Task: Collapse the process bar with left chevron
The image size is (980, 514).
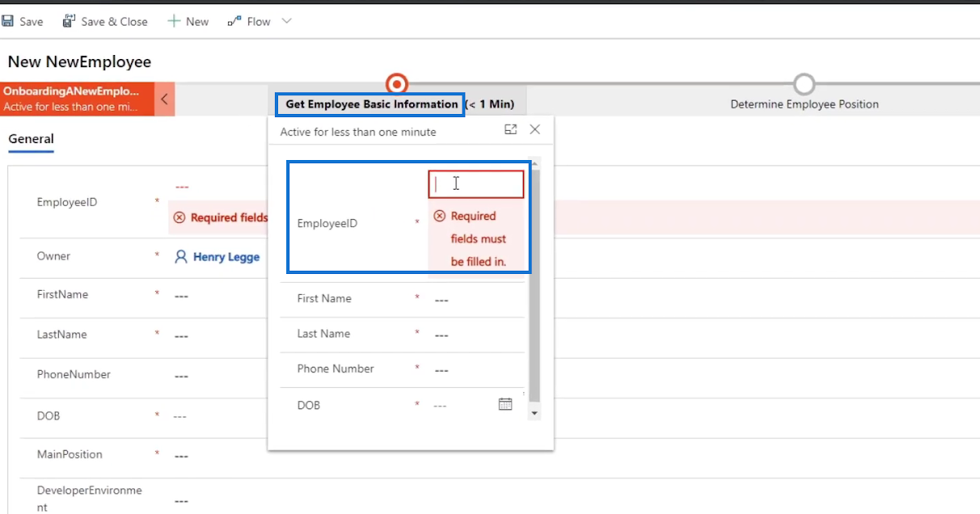Action: pyautogui.click(x=164, y=99)
